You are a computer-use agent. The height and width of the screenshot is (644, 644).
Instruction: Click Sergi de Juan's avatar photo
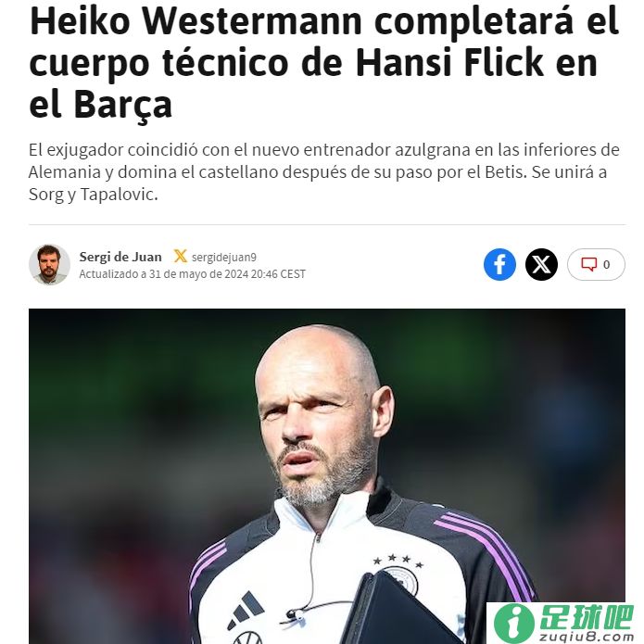[49, 264]
